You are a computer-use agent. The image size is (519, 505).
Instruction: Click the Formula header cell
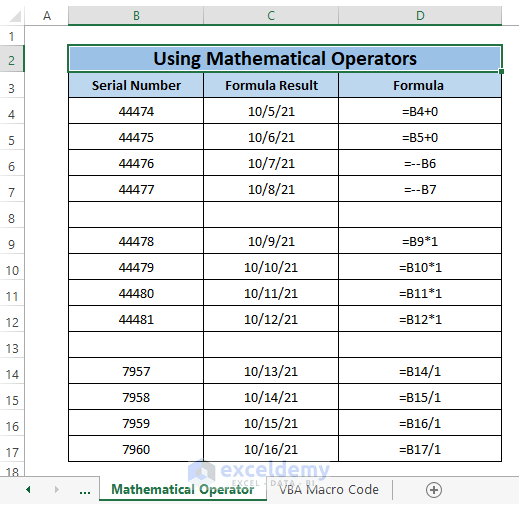click(x=420, y=85)
